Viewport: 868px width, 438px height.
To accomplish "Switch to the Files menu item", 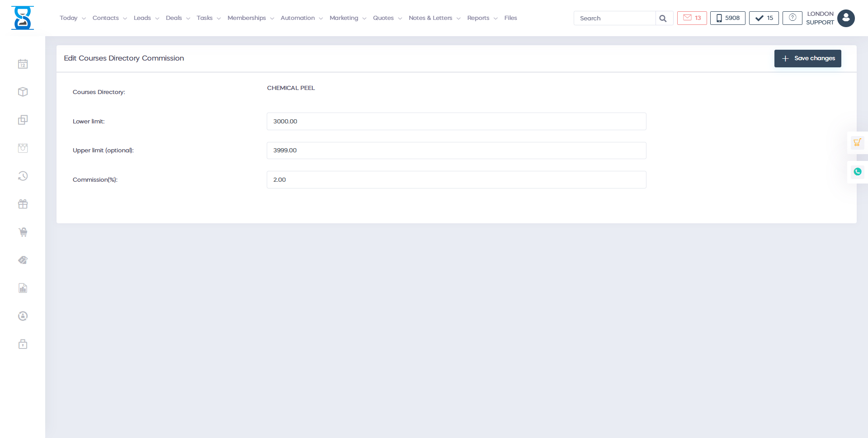I will click(x=510, y=18).
